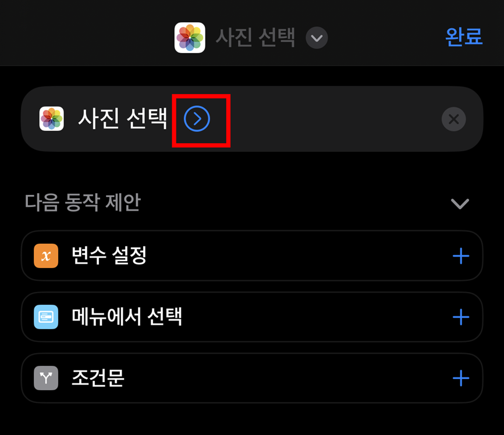Viewport: 504px width, 435px height.
Task: Tap the 사진 선택 action label
Action: [x=122, y=119]
